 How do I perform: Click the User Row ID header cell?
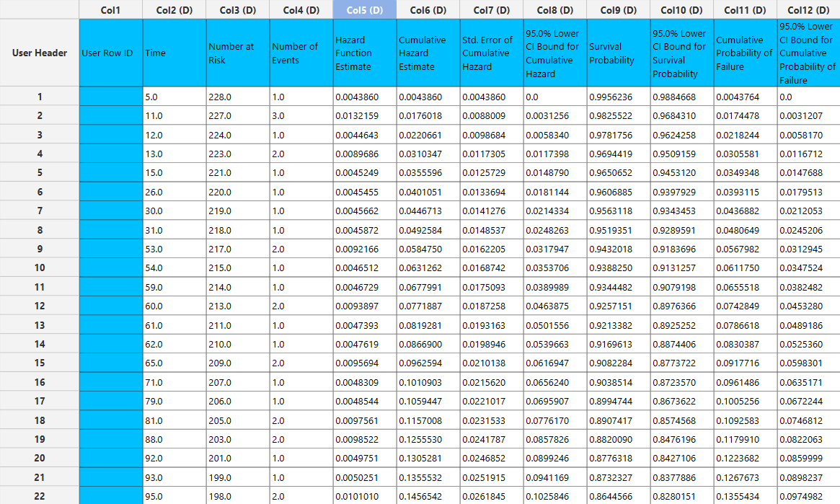(x=111, y=53)
